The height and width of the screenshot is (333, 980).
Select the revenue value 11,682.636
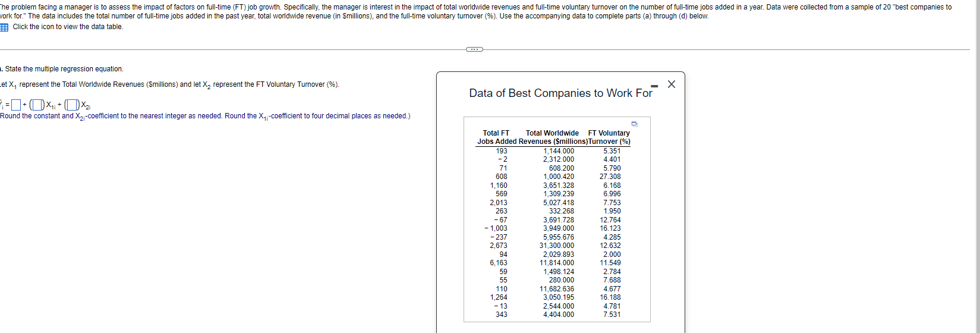(x=557, y=289)
